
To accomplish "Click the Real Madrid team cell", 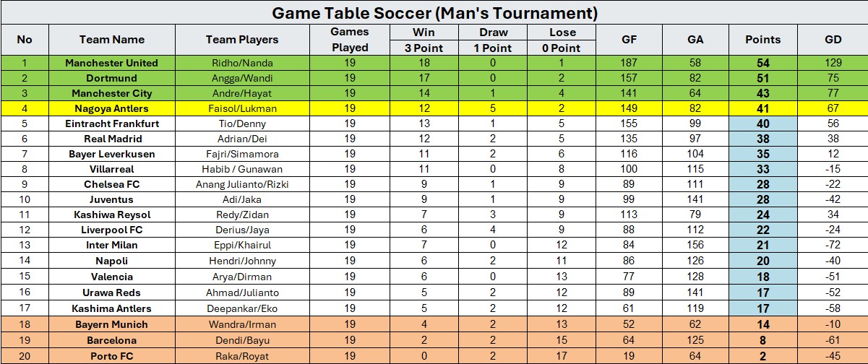I will [112, 139].
